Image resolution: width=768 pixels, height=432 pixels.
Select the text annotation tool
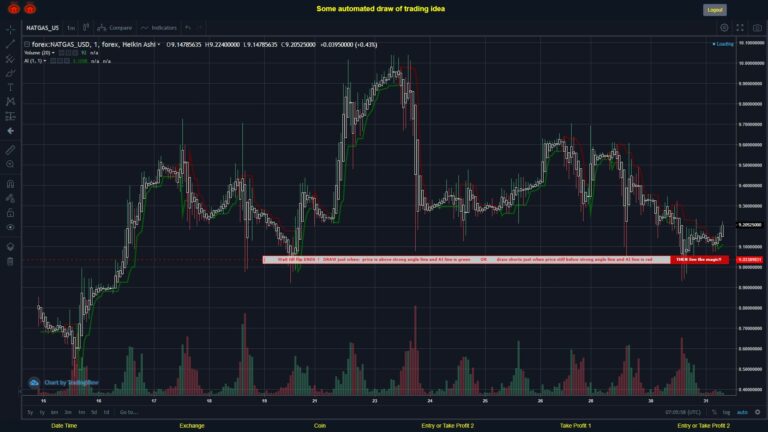10,88
